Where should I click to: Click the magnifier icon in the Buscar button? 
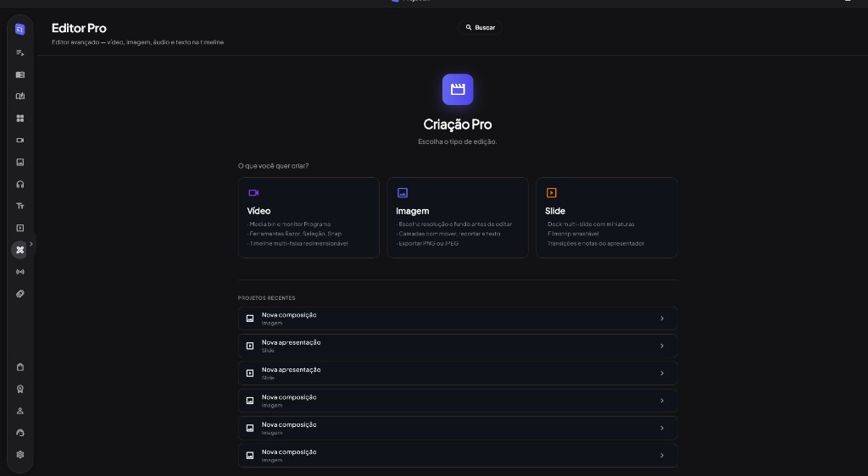[x=468, y=27]
